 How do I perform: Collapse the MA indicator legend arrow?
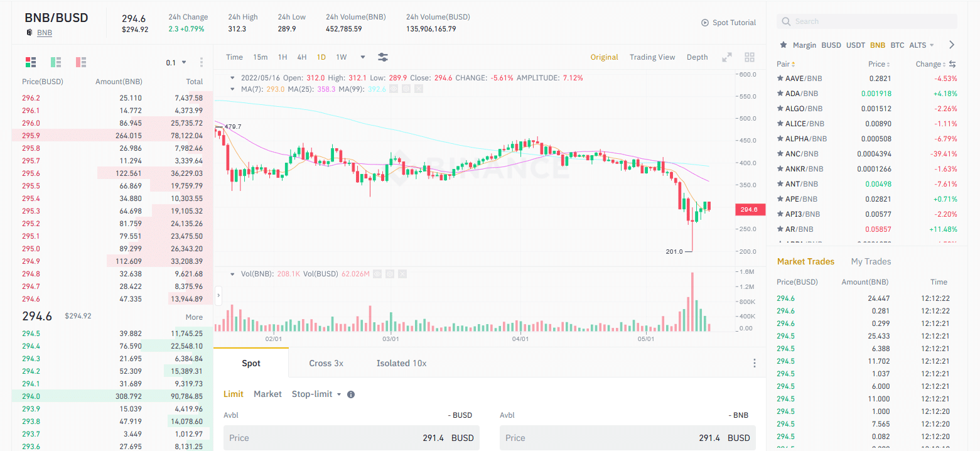tap(233, 89)
